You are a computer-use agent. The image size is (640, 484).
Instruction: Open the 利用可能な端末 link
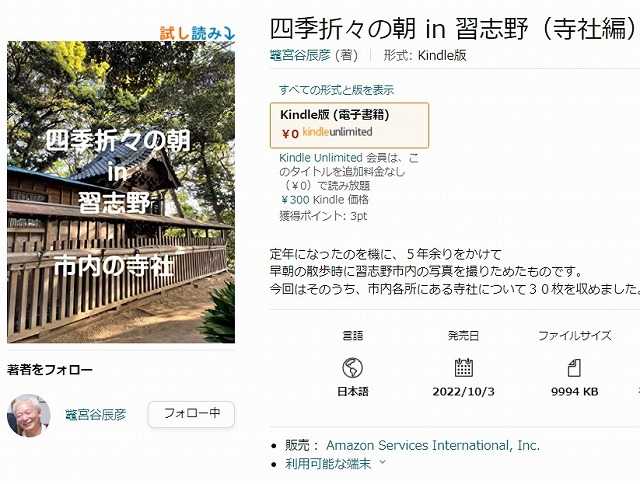(x=328, y=464)
